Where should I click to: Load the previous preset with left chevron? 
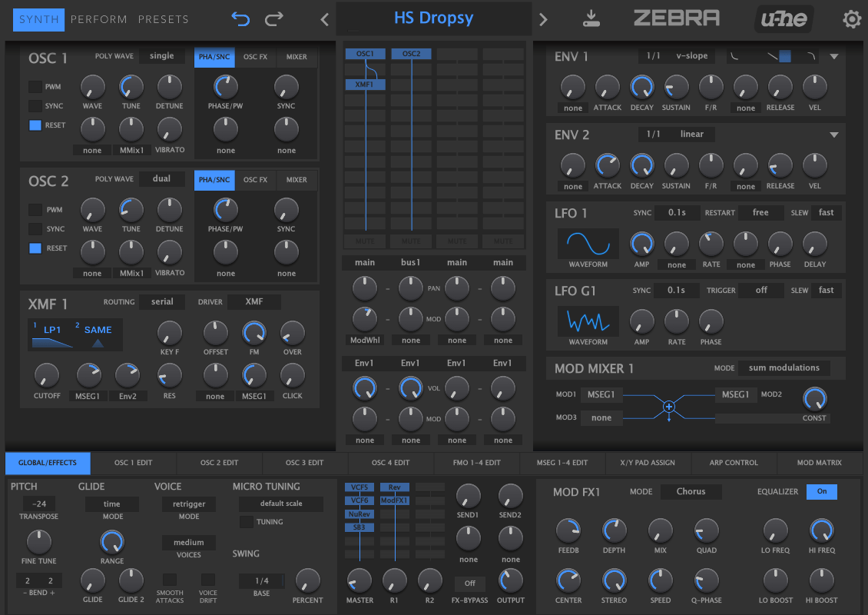pyautogui.click(x=324, y=20)
